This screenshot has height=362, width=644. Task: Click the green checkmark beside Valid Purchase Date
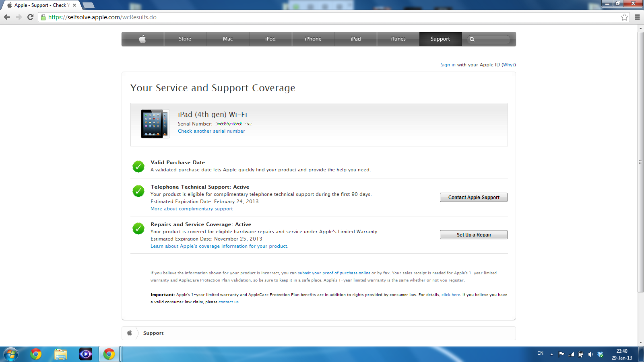click(138, 166)
